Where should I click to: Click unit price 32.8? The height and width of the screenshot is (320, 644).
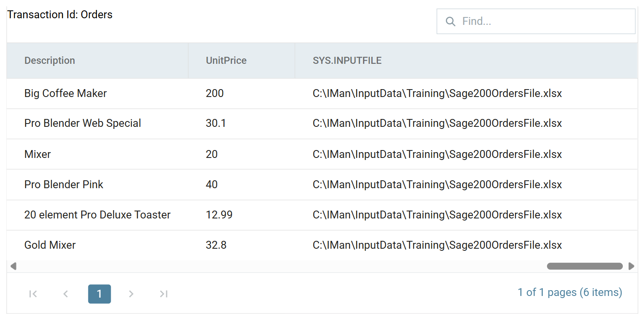tap(242, 245)
